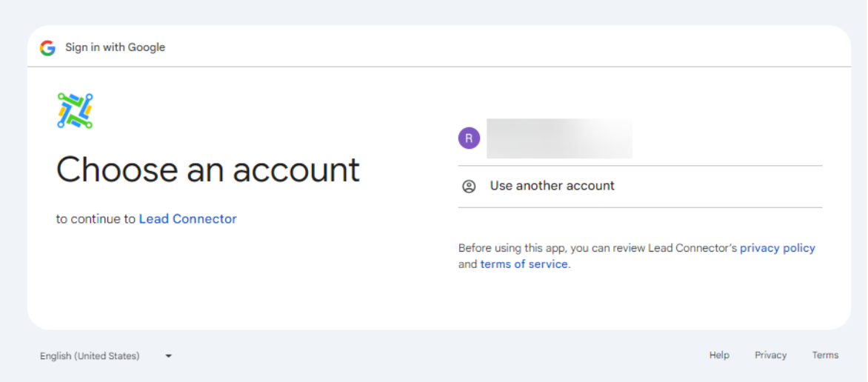Click the person icon beside Use another account
This screenshot has width=868, height=382.
click(x=469, y=187)
